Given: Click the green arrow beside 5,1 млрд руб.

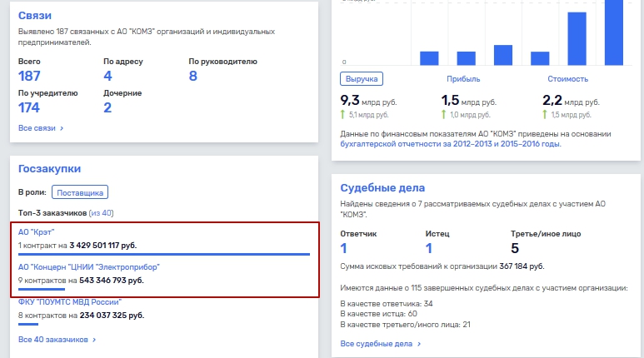Looking at the screenshot, I should pyautogui.click(x=343, y=115).
